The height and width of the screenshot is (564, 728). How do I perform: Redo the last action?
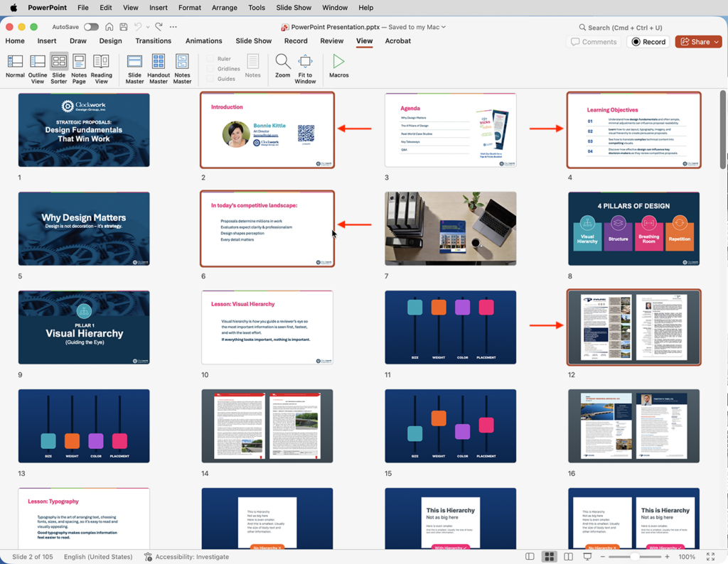click(x=159, y=27)
